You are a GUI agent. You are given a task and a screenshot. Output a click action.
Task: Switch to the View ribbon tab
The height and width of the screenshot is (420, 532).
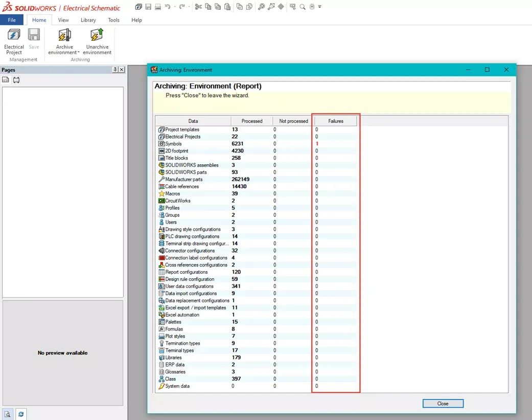[63, 19]
